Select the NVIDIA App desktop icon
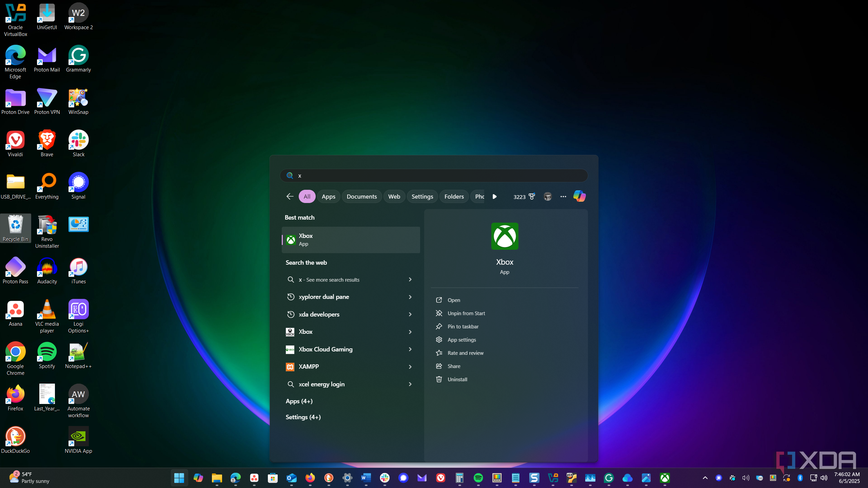 tap(78, 440)
